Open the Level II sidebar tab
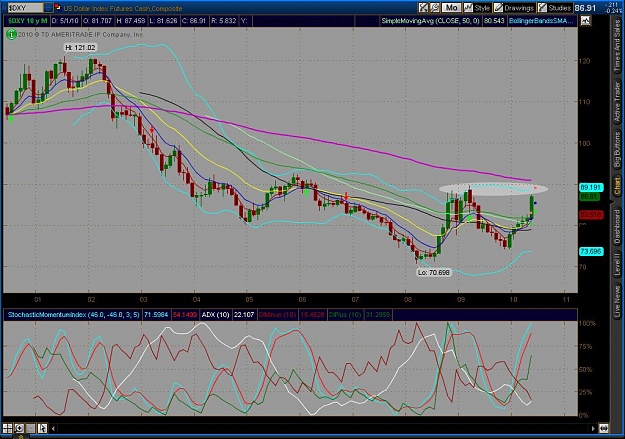Screen dimensions: 625x439 point(617,264)
